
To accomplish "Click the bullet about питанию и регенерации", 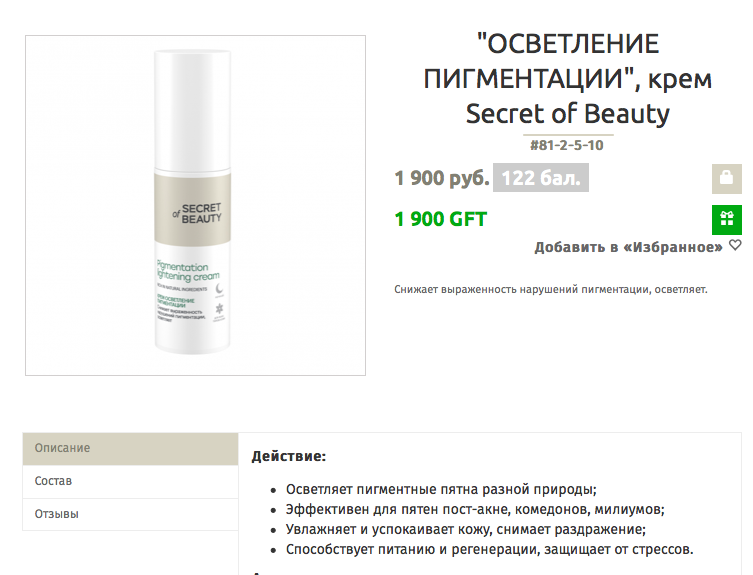I will tap(489, 549).
